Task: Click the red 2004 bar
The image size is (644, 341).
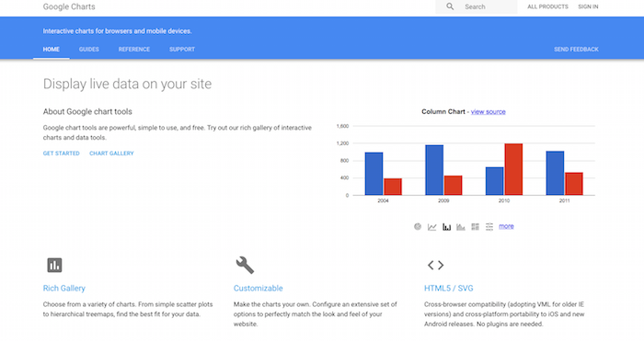Action: 393,187
